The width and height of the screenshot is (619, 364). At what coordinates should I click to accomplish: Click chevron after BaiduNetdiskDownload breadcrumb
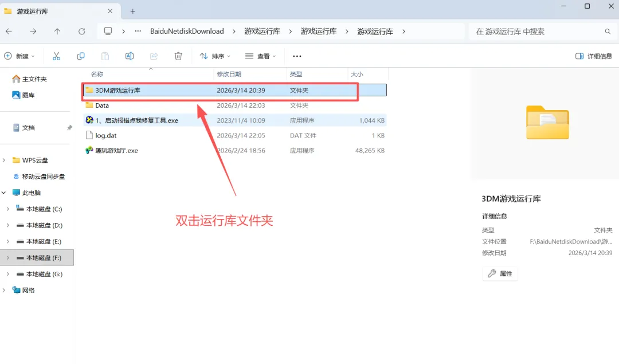coord(234,31)
